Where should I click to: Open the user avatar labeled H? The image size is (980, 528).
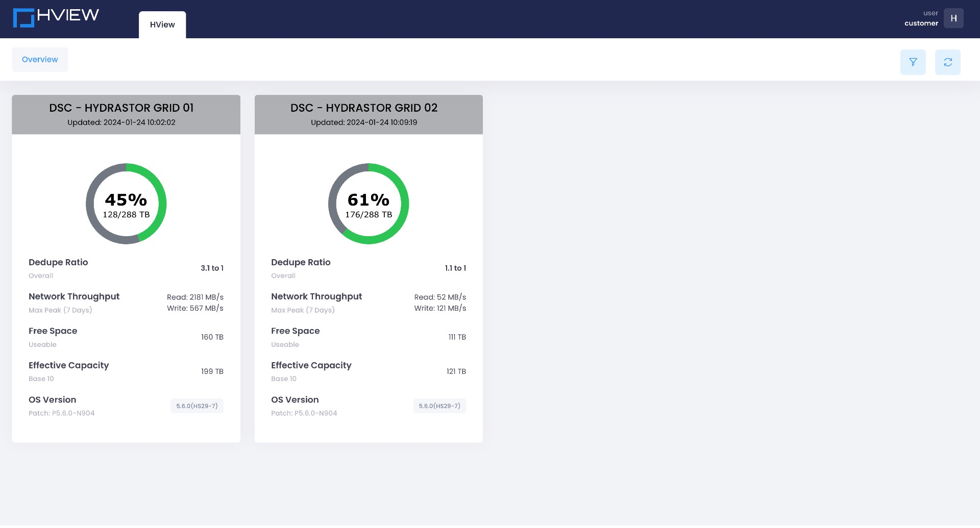953,18
